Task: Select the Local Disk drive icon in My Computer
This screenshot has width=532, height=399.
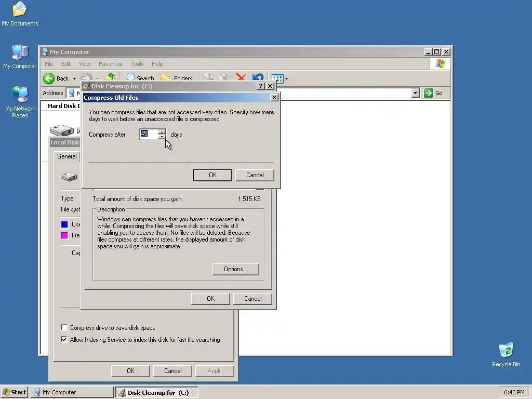Action: click(62, 130)
